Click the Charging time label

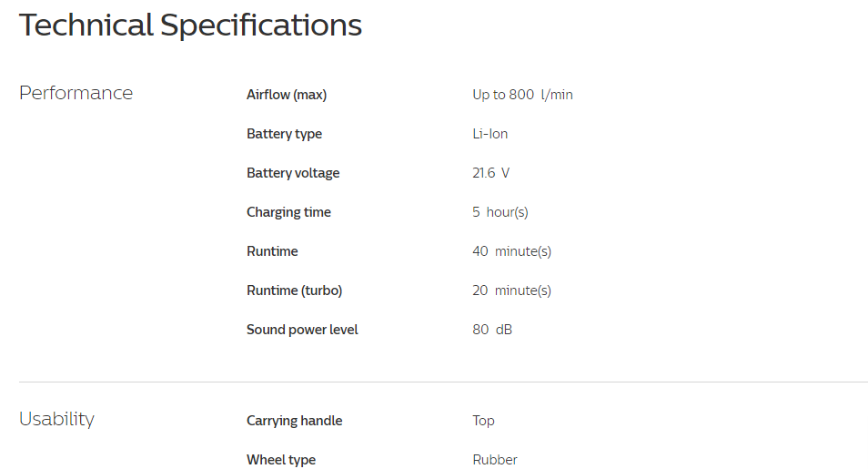(288, 212)
